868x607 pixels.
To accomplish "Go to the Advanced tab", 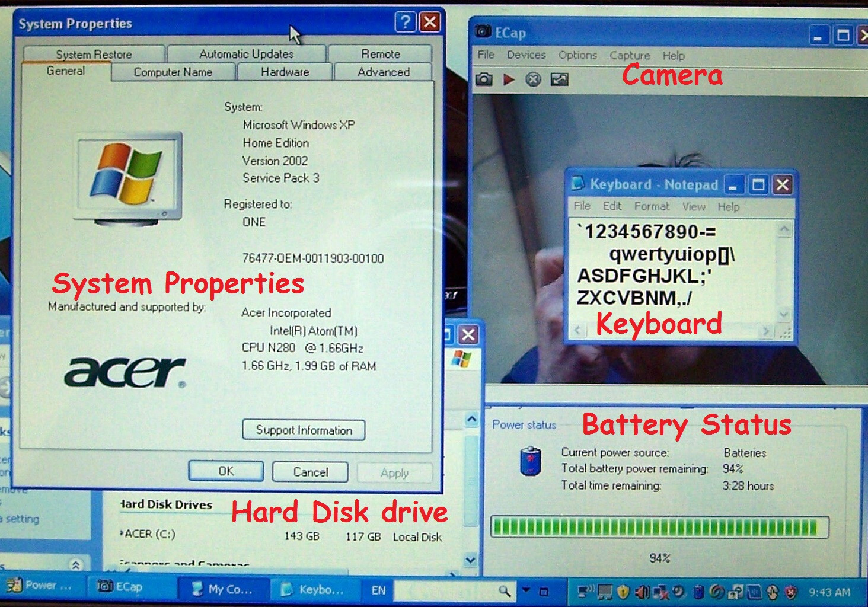I will coord(383,72).
